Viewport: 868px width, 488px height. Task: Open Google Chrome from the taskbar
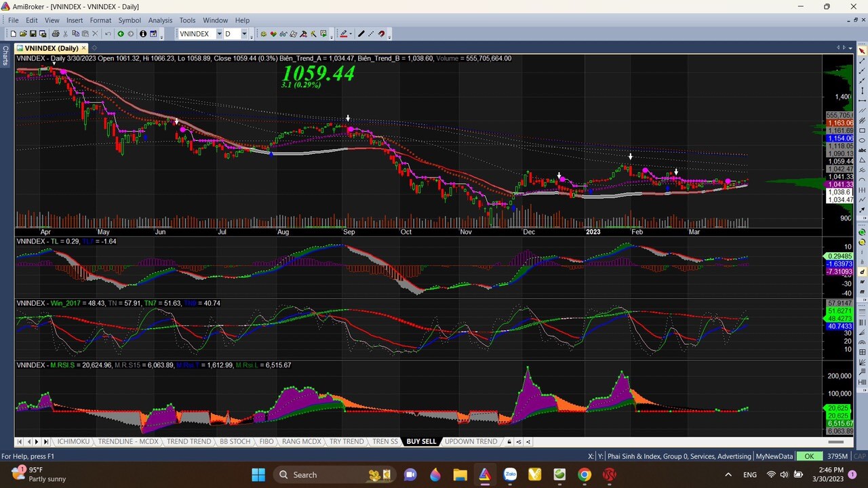(x=584, y=474)
